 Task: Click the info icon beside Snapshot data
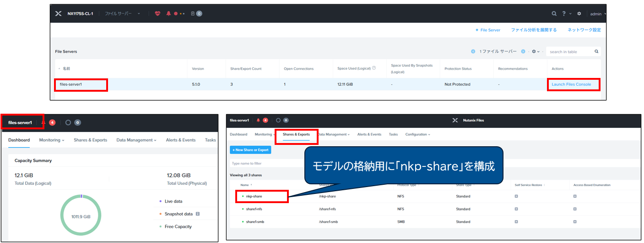197,214
